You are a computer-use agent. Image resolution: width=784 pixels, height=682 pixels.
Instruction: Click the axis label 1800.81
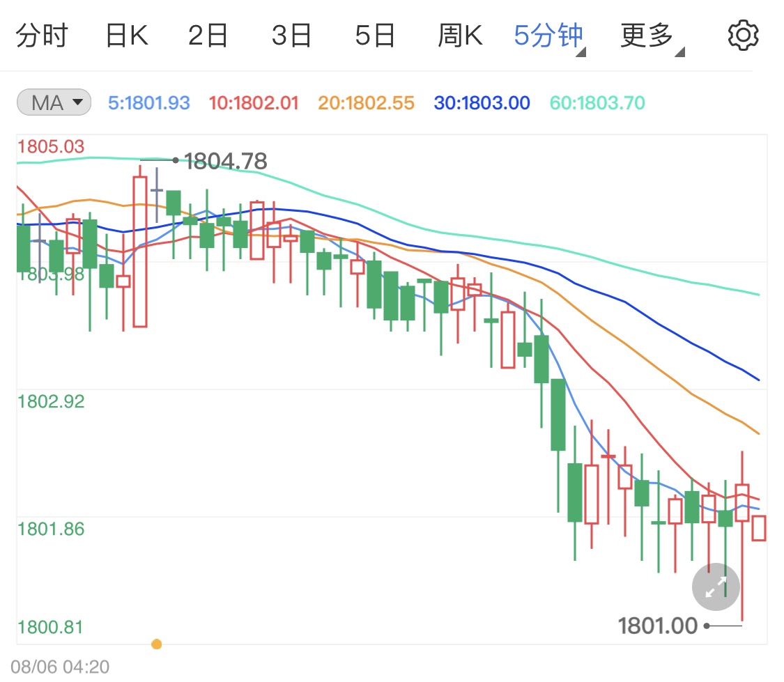tap(50, 627)
